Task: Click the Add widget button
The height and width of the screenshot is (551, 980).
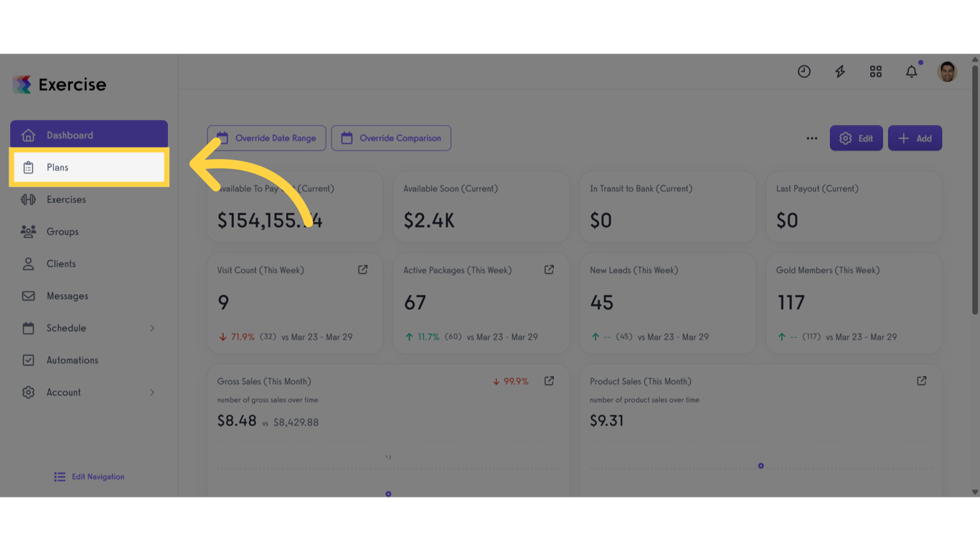Action: pyautogui.click(x=915, y=138)
